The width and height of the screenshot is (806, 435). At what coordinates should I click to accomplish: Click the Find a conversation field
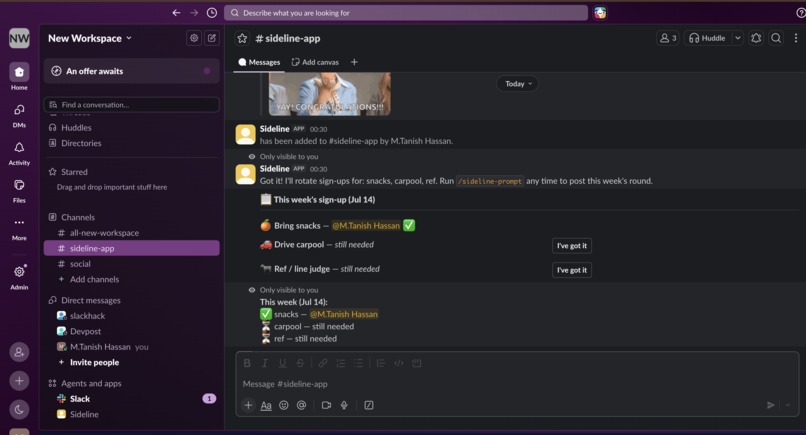click(132, 104)
